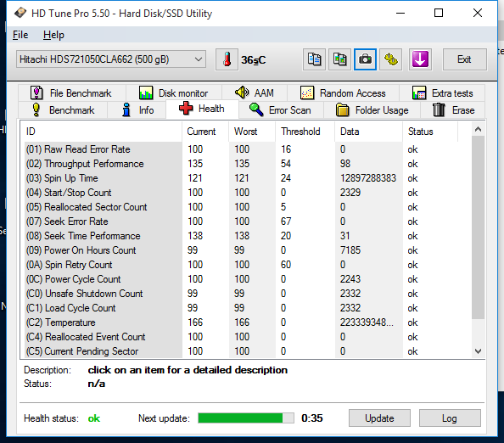Switch to the Benchmark tab
The height and width of the screenshot is (443, 504).
[64, 110]
